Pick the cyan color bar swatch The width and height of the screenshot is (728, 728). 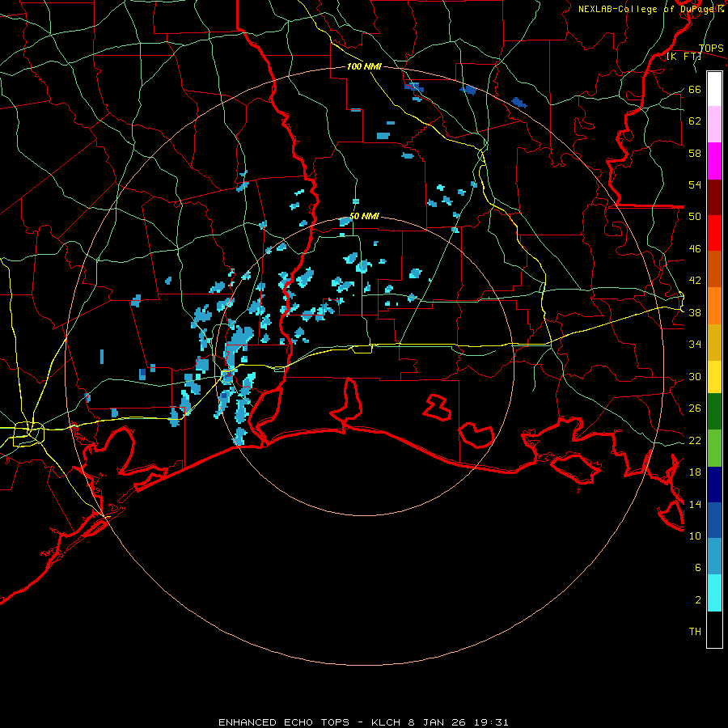(x=714, y=593)
